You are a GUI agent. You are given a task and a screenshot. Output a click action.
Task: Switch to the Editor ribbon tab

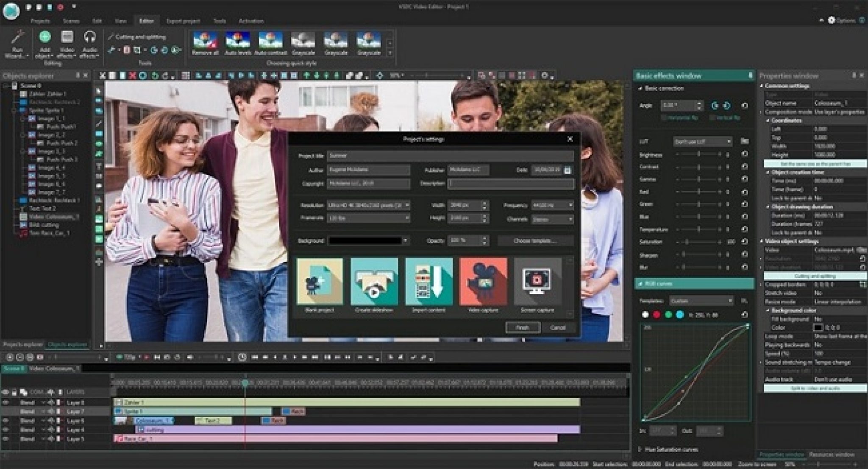(147, 20)
